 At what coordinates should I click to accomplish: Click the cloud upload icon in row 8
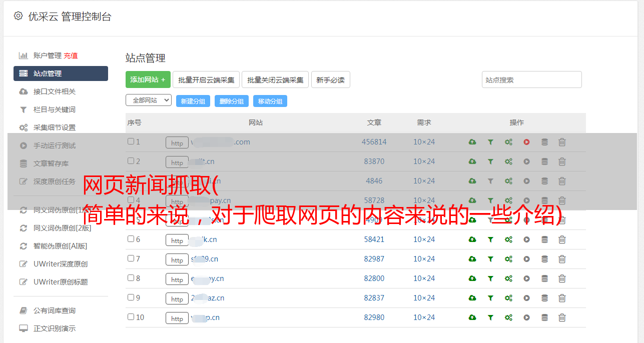pyautogui.click(x=472, y=278)
